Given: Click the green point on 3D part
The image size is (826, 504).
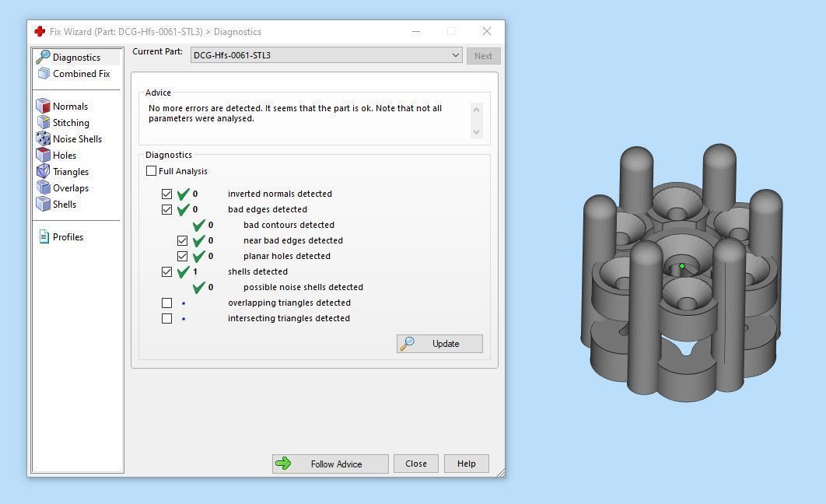Looking at the screenshot, I should (681, 266).
